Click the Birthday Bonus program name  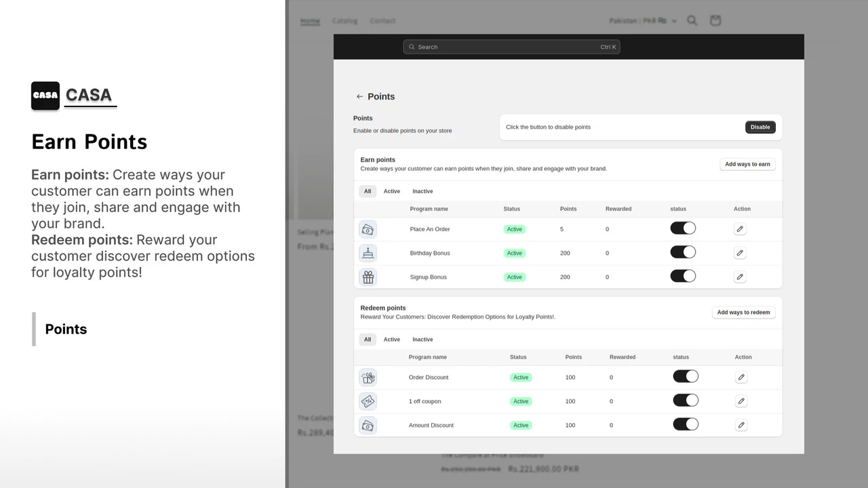pos(430,253)
